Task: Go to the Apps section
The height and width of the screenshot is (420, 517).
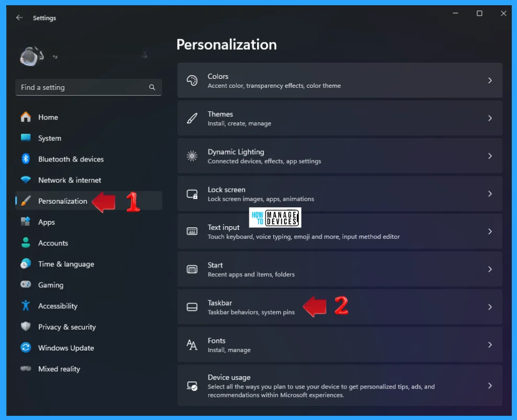Action: pos(88,221)
